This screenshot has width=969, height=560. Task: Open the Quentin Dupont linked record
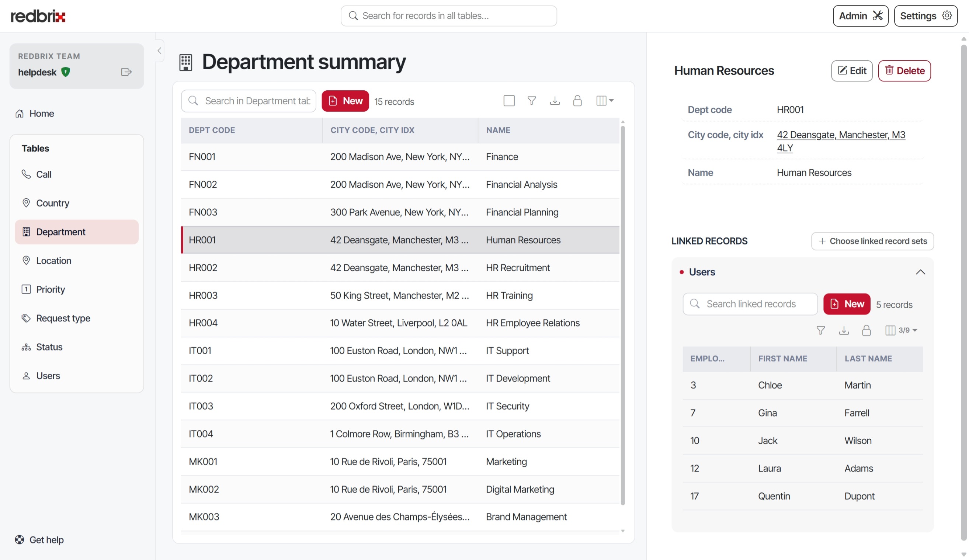802,496
